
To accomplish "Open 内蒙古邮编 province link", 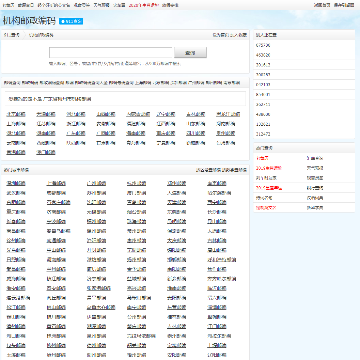I will 138,114.
